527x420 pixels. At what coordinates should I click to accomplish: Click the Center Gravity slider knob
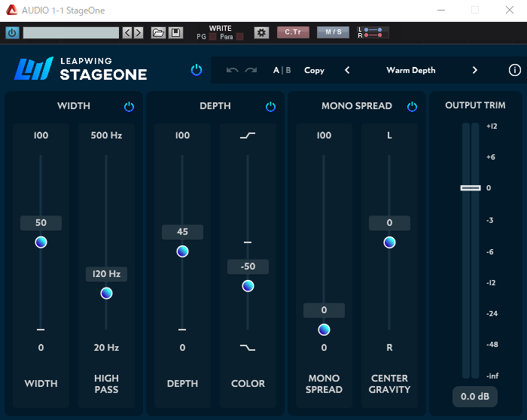coord(389,242)
